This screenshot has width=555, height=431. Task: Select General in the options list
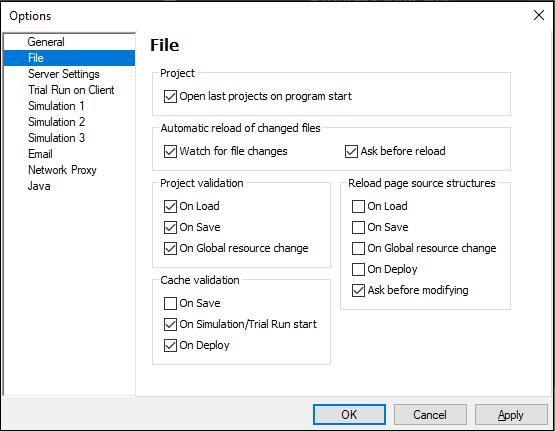46,42
